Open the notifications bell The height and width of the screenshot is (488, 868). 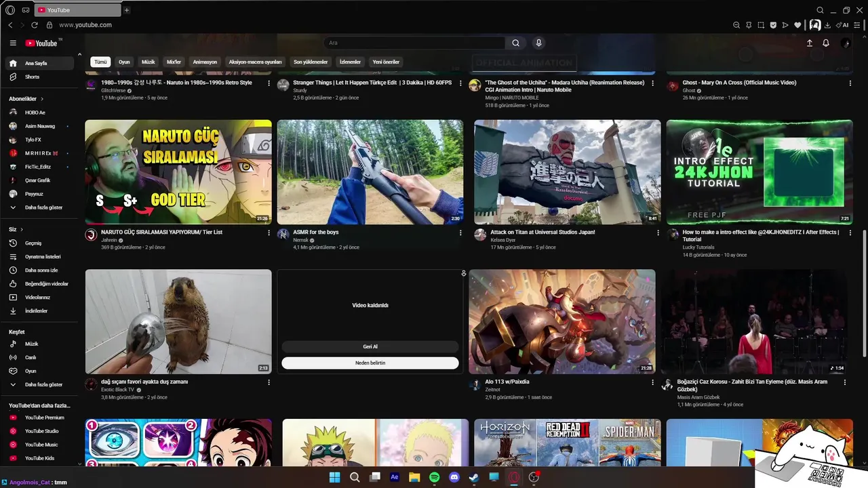point(826,43)
